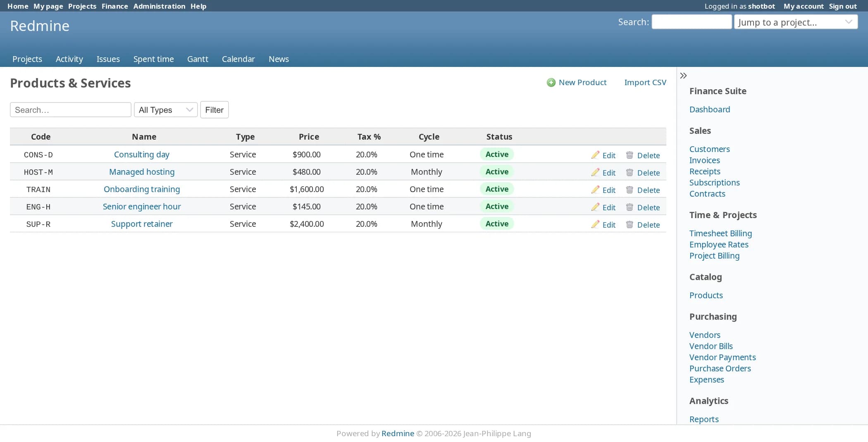The height and width of the screenshot is (442, 868).
Task: Click Sign out in the top right
Action: [843, 6]
